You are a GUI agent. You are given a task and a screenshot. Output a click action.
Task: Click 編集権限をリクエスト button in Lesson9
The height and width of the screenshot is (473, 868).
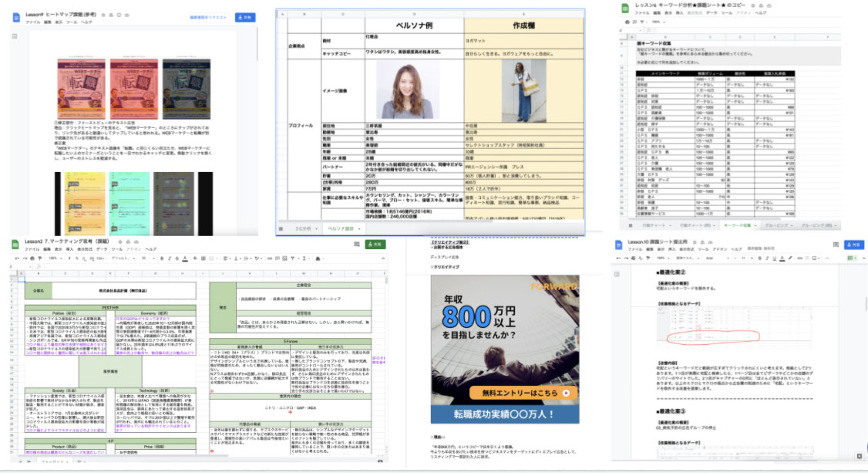pos(208,16)
